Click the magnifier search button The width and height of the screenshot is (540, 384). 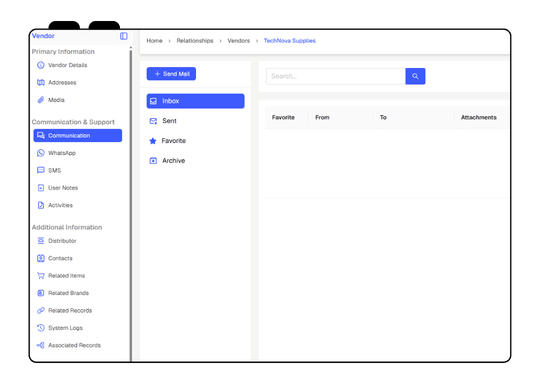[415, 76]
